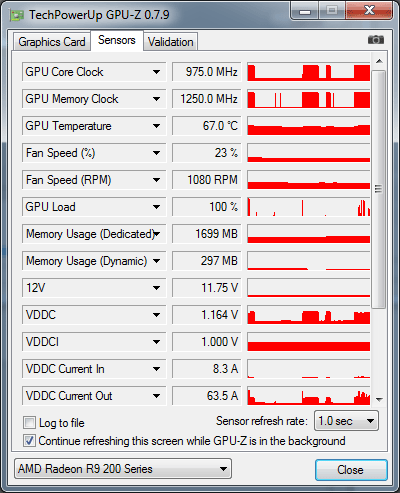Screen dimensions: 400x493
Task: Open the AMD Radeon R9 200 Series selector
Action: 123,469
